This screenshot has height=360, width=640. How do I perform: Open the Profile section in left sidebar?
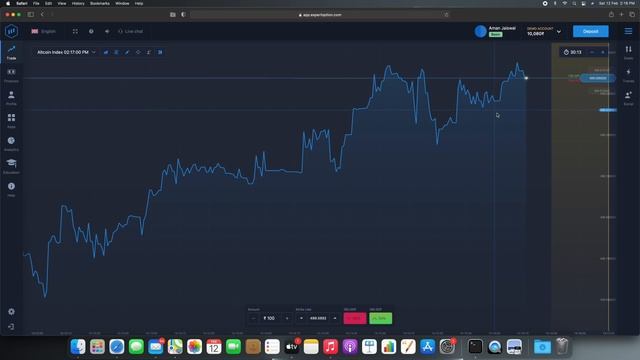pyautogui.click(x=11, y=98)
